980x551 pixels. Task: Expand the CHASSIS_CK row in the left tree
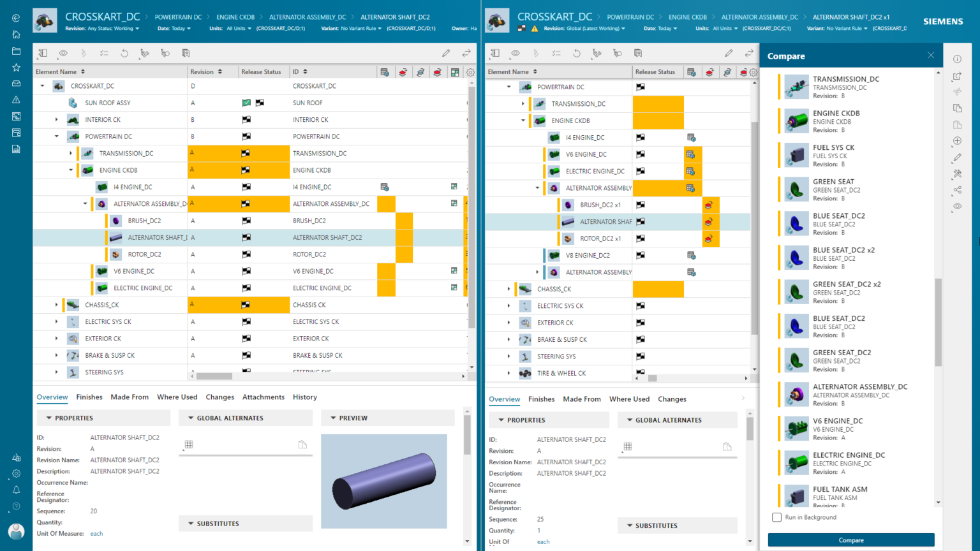coord(56,305)
